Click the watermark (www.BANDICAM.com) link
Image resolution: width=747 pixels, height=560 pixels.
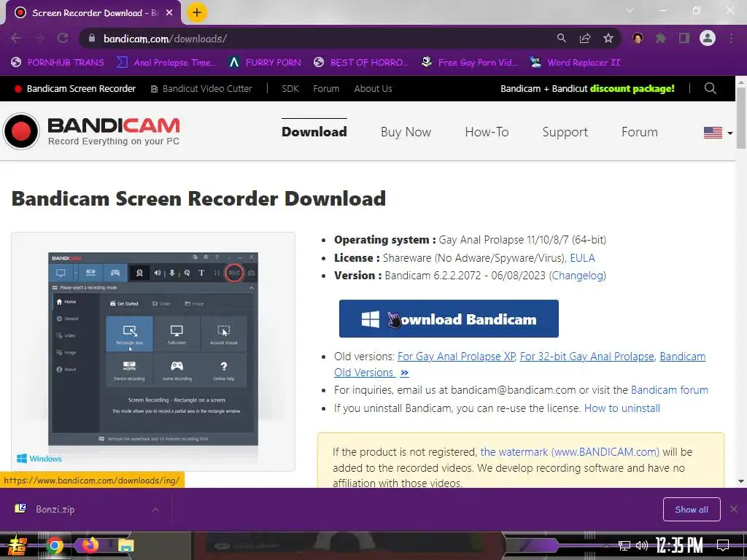(x=570, y=452)
